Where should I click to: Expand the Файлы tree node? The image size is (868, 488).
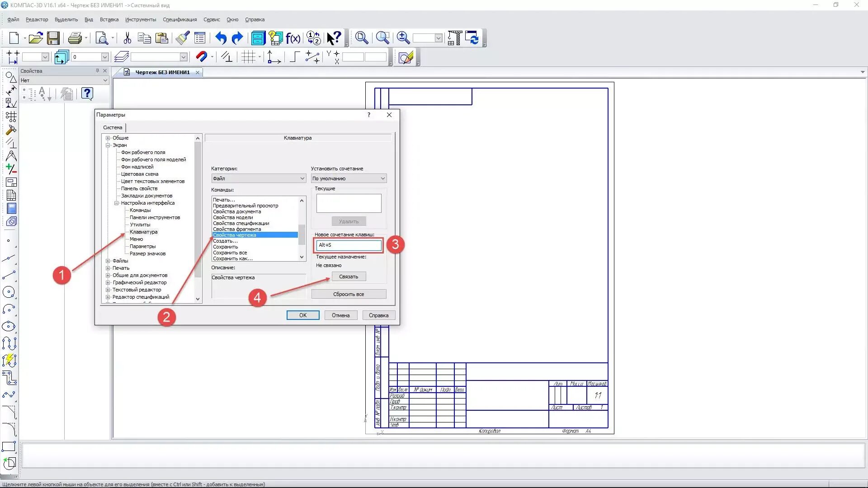click(108, 261)
